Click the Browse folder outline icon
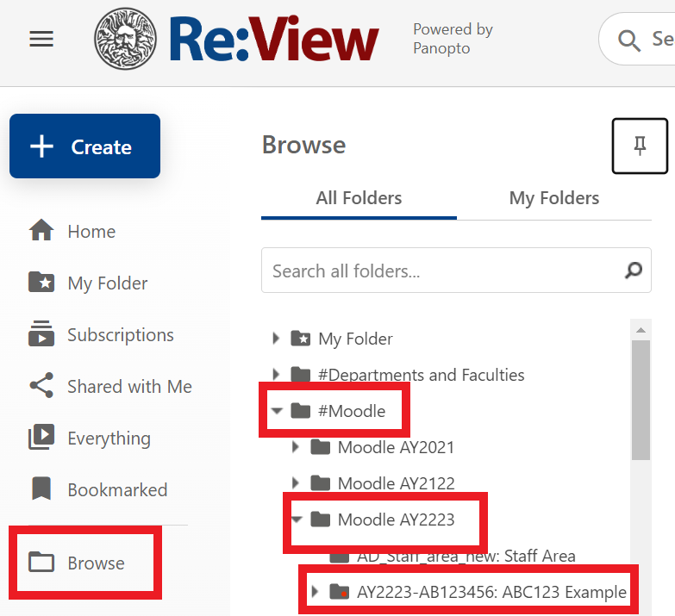This screenshot has height=616, width=675. [x=41, y=562]
